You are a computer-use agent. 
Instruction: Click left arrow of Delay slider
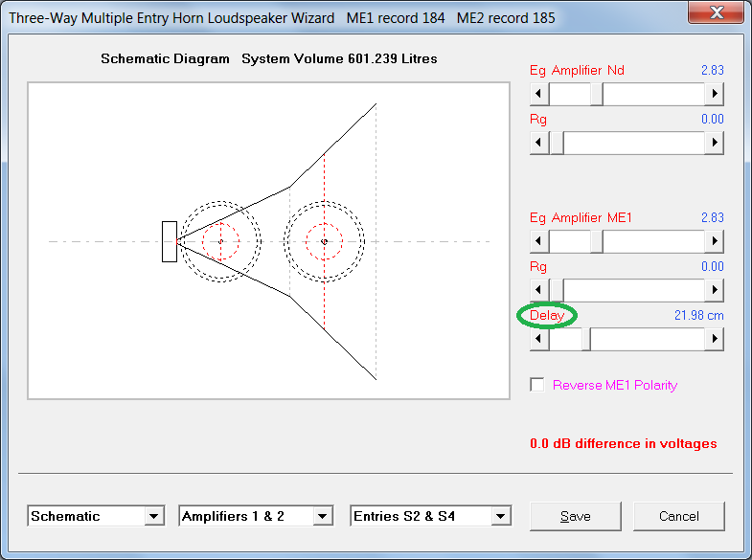click(x=539, y=339)
